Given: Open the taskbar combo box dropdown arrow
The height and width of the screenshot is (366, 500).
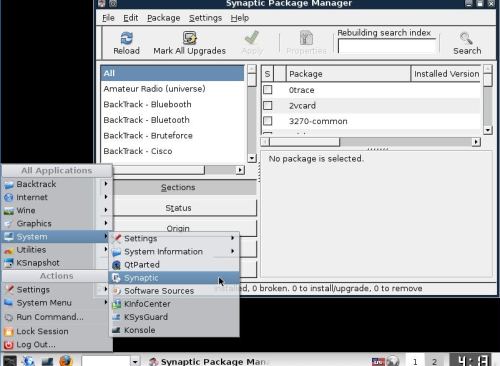Looking at the screenshot, I should pos(135,361).
